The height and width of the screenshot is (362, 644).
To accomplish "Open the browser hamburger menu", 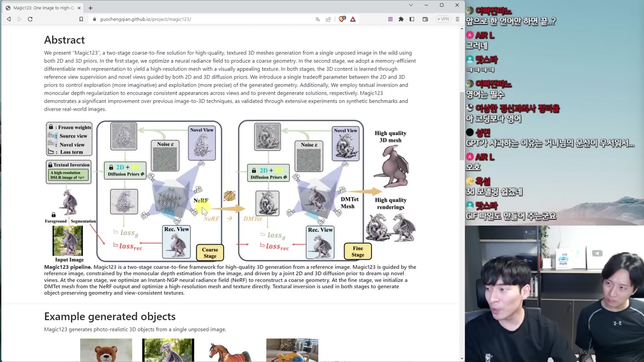I will [x=457, y=19].
